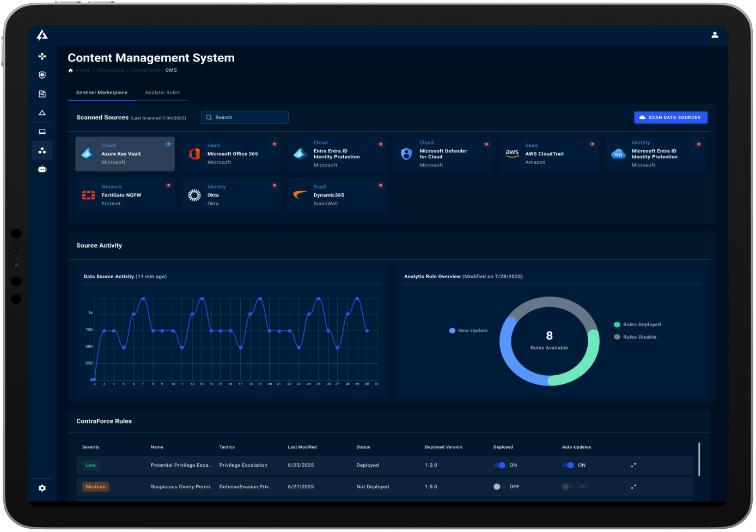Select the Microsoft Office 365 card
Viewport: 756px width, 532px height.
point(231,154)
